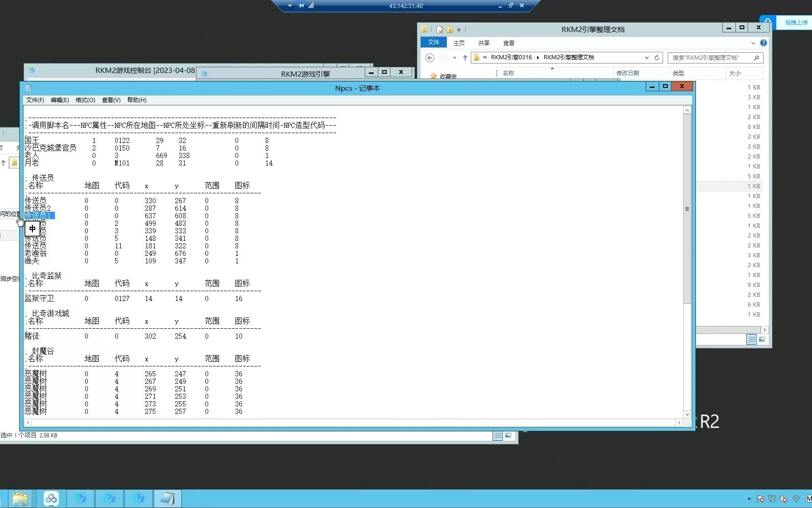Click RKM2引擎0316 in the address breadcrumb
The width and height of the screenshot is (812, 508).
[511, 57]
